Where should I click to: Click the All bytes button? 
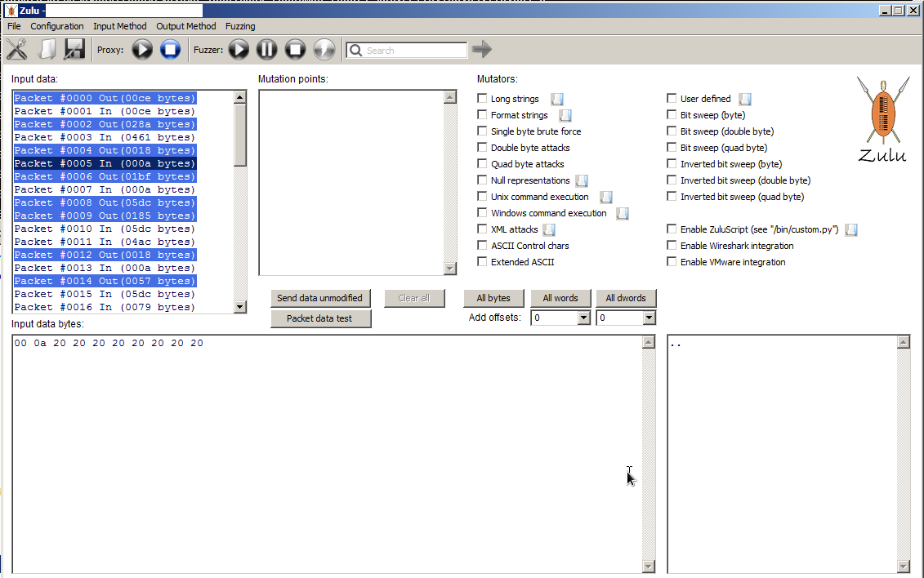point(493,299)
